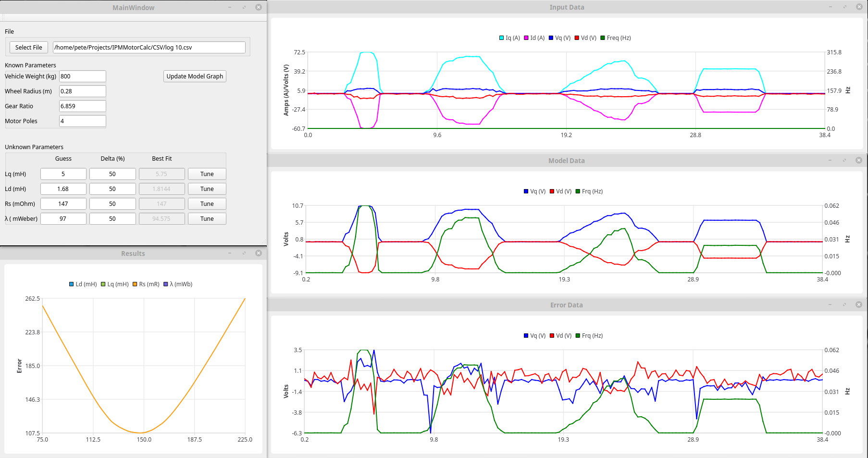Click the Lq (mH) Delta field

pyautogui.click(x=112, y=174)
